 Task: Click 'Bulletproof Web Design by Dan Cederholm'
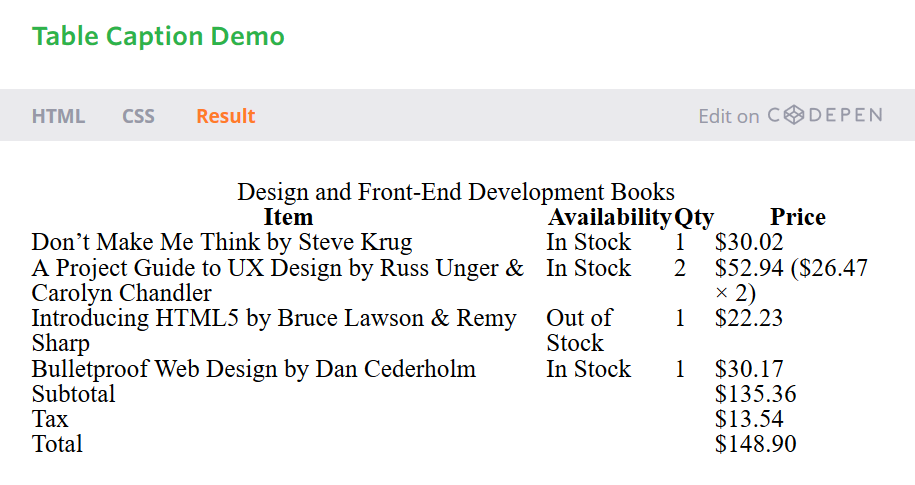[x=254, y=369]
